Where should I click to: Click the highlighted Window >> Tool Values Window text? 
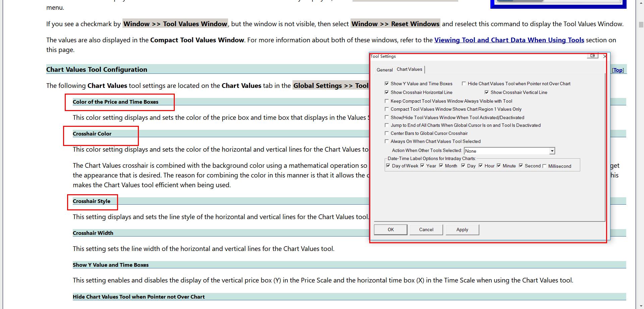click(x=175, y=24)
